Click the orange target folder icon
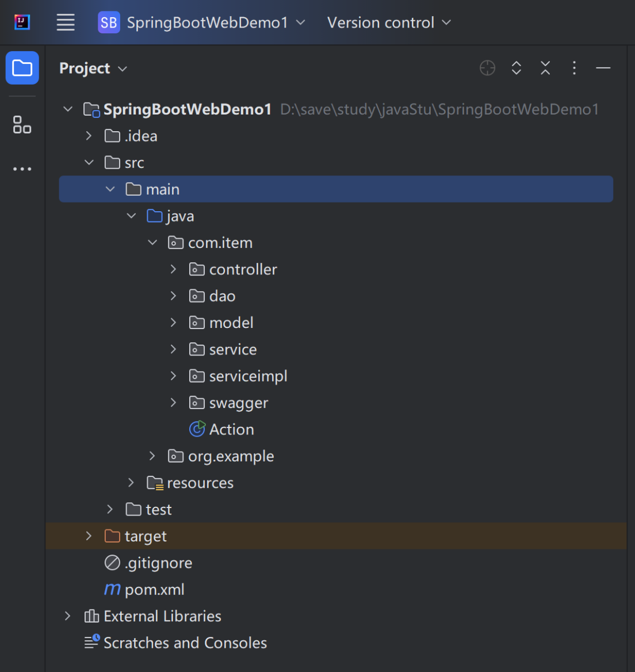The width and height of the screenshot is (635, 672). click(112, 536)
